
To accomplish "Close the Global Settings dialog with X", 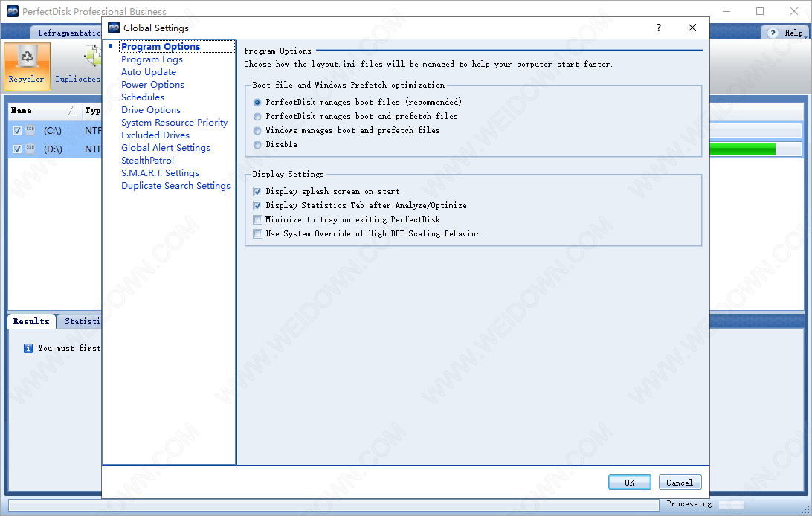I will [x=692, y=28].
